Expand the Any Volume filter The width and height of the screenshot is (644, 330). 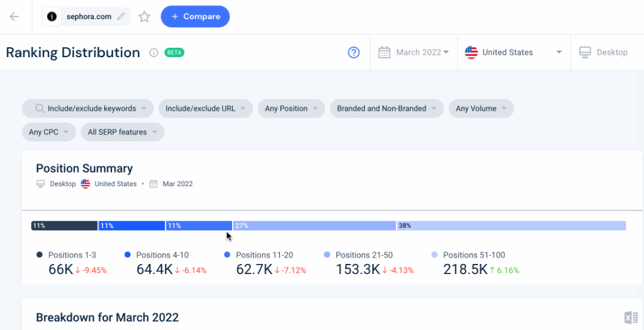point(481,109)
